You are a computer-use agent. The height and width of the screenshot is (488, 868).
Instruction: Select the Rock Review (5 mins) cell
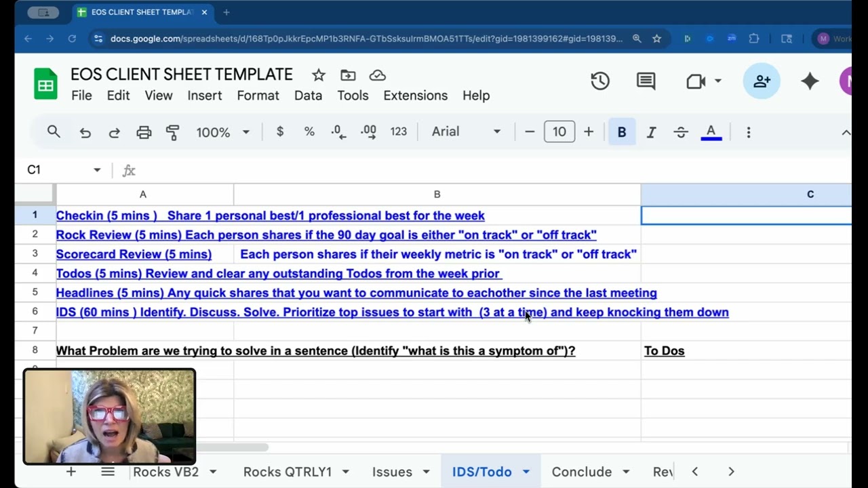coord(145,235)
